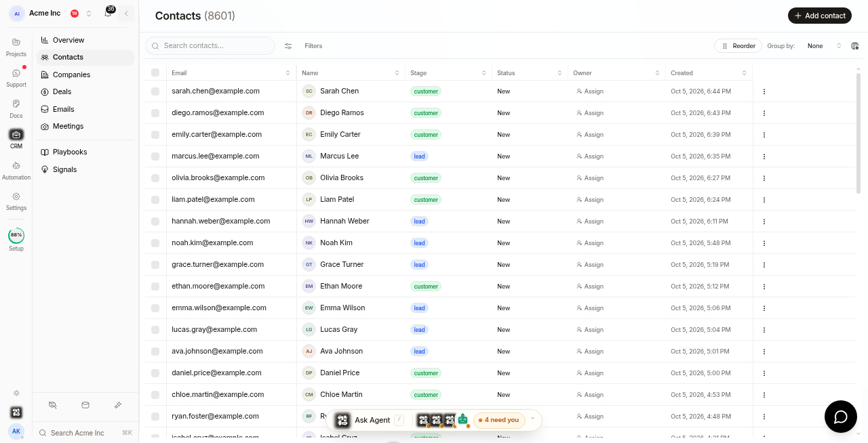Click the Add contact button
Screen dimensions: 868x443
pyautogui.click(x=820, y=16)
